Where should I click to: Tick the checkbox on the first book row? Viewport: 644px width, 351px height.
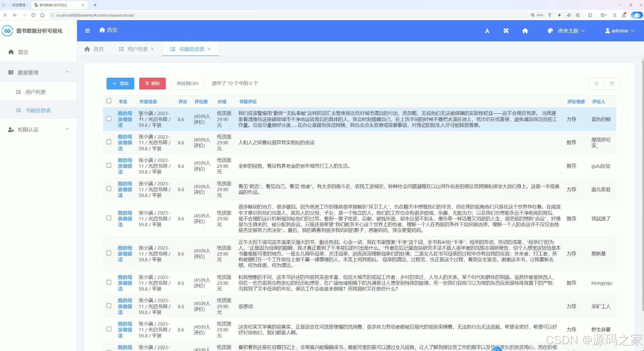(x=109, y=119)
